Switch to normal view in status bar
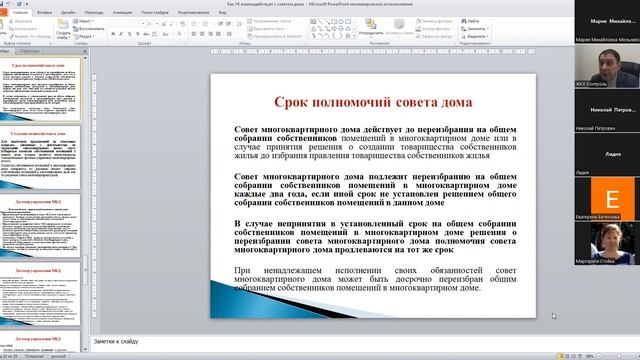This screenshot has height=360, width=640. pyautogui.click(x=560, y=356)
